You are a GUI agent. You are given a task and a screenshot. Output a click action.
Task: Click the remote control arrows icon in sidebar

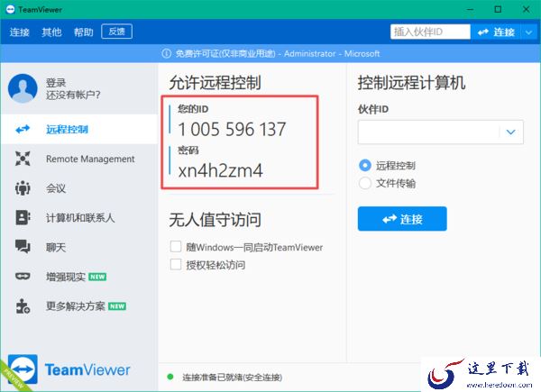[x=23, y=129]
